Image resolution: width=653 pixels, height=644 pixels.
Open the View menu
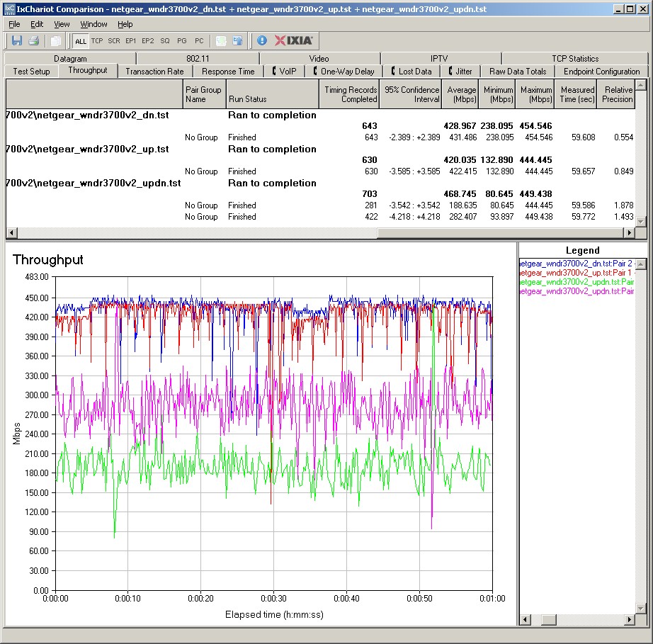[62, 24]
